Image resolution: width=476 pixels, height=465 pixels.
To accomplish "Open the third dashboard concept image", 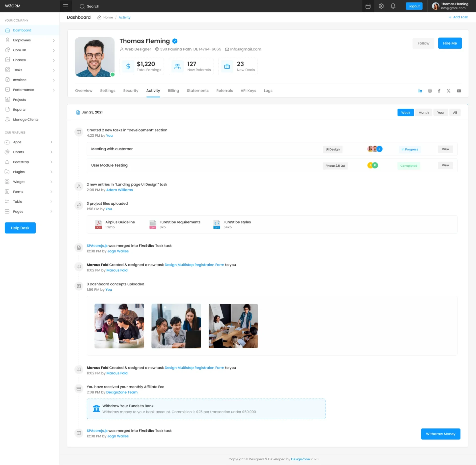I will click(x=233, y=326).
